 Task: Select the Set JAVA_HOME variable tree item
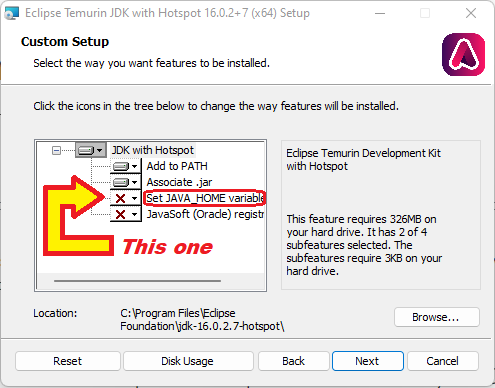tap(205, 198)
